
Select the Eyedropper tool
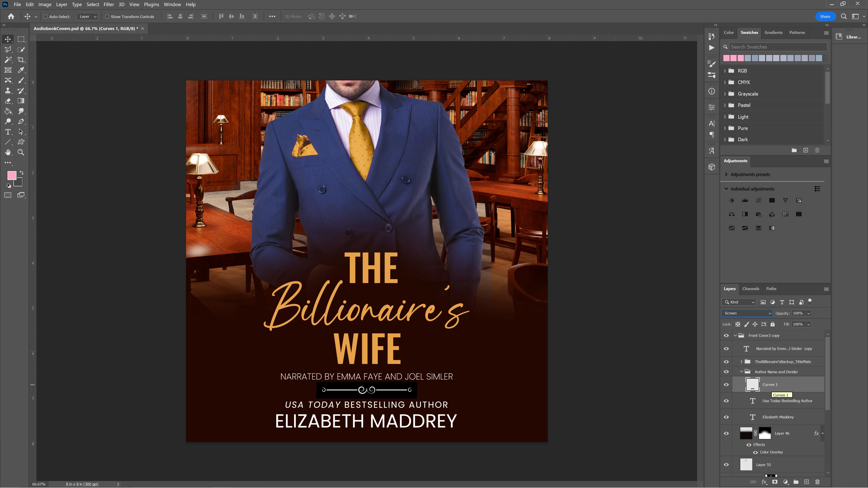(21, 70)
